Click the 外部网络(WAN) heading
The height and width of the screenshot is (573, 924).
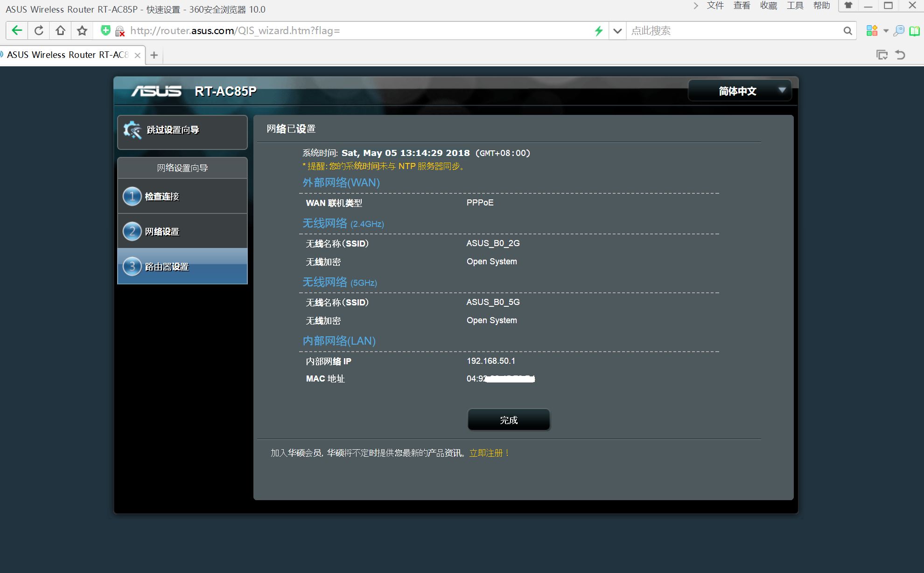pos(341,183)
